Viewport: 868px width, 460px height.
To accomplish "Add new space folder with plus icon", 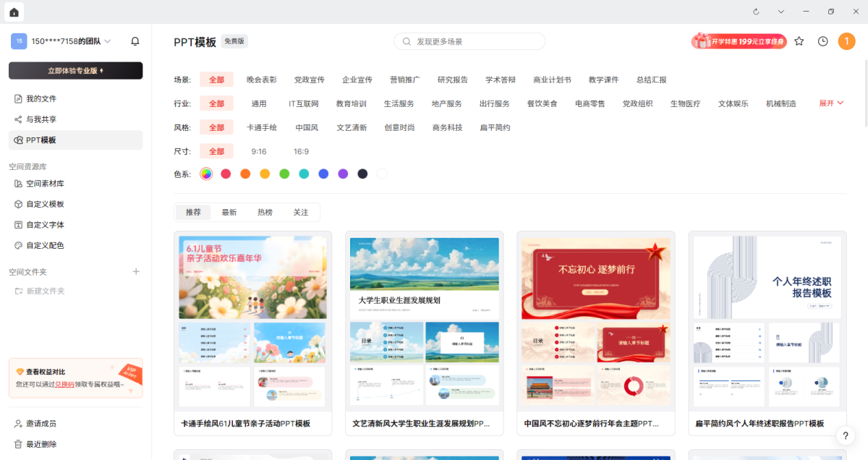I will pyautogui.click(x=136, y=272).
